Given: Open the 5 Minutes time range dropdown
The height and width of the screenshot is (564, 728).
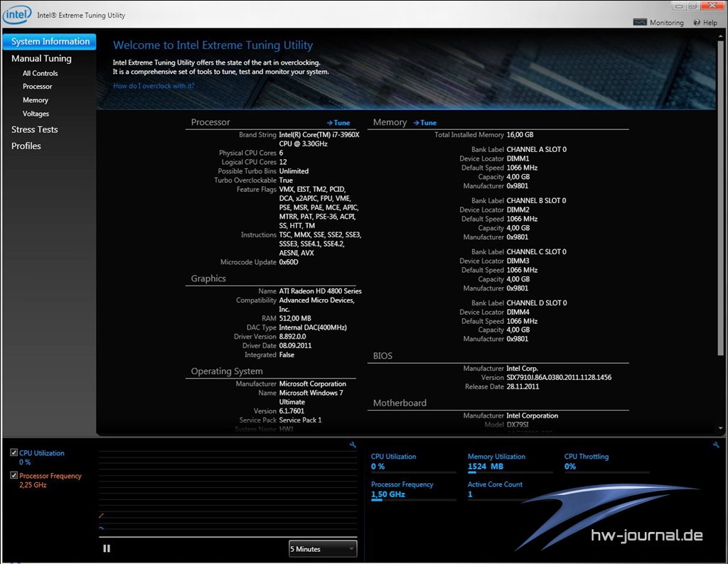Looking at the screenshot, I should click(x=323, y=548).
